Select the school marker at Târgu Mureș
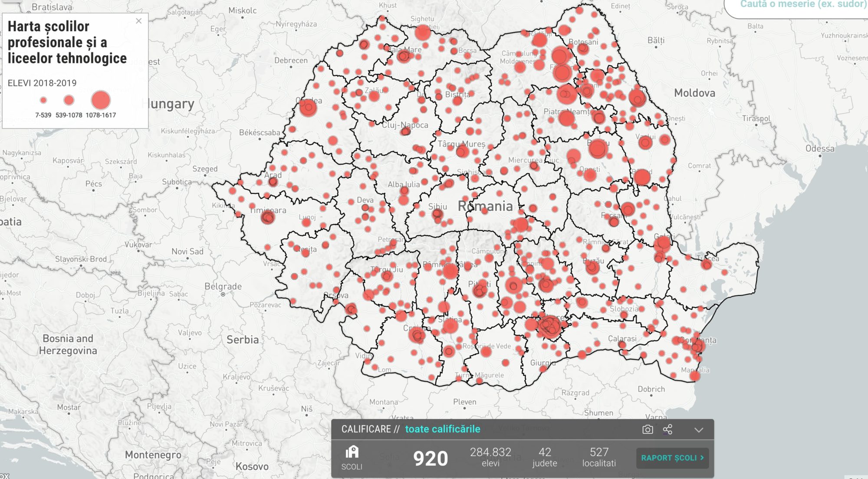Screen dimensions: 868x479 pyautogui.click(x=462, y=151)
